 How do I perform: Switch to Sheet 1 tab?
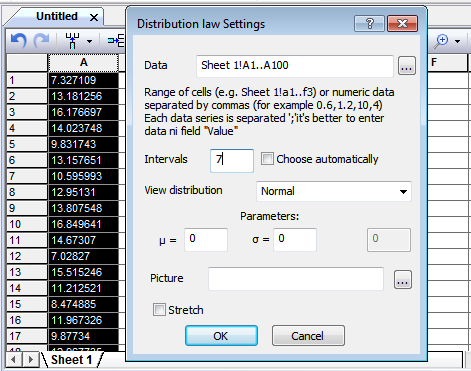72,360
